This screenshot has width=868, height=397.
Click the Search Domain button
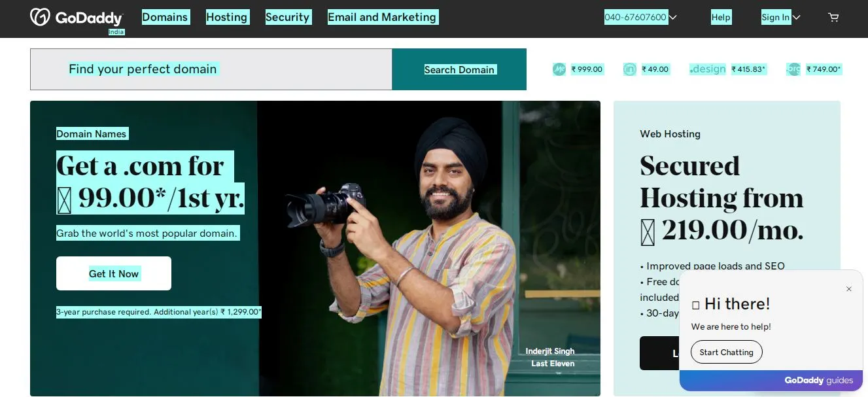[x=459, y=69]
